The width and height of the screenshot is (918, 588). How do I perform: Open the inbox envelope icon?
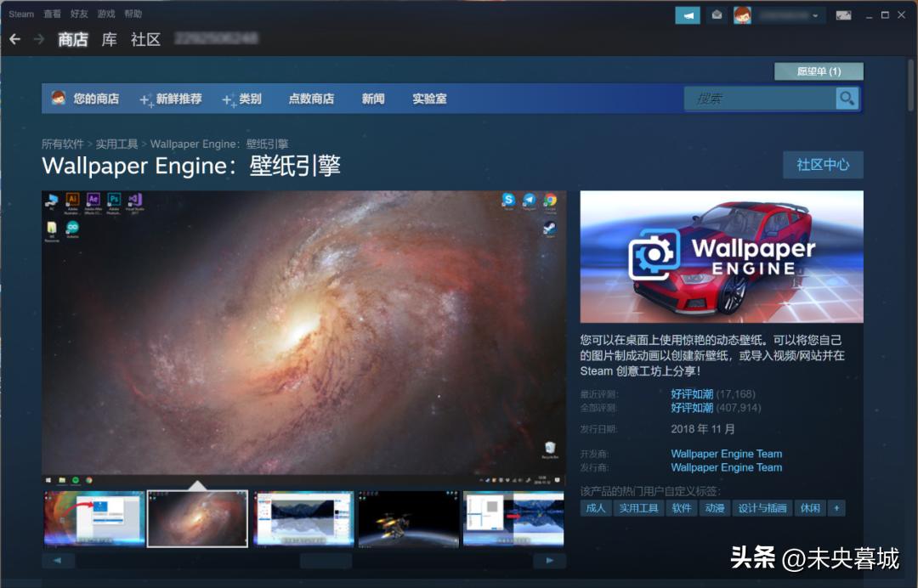[x=717, y=15]
